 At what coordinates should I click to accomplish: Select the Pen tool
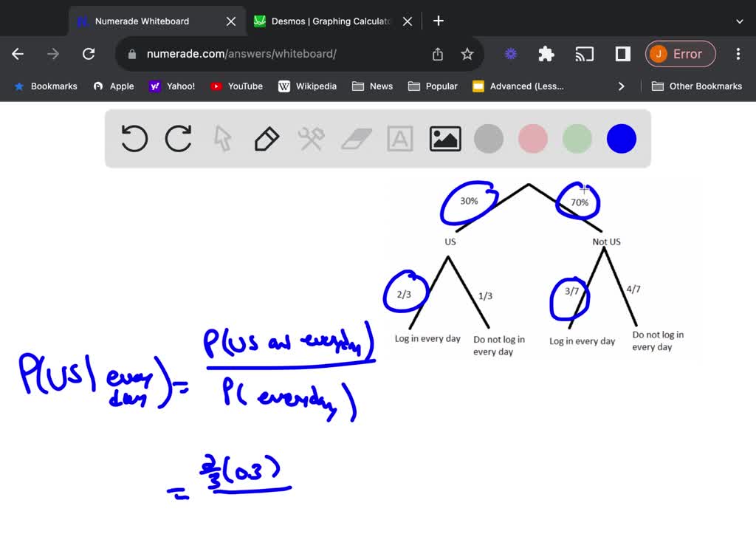(x=267, y=138)
